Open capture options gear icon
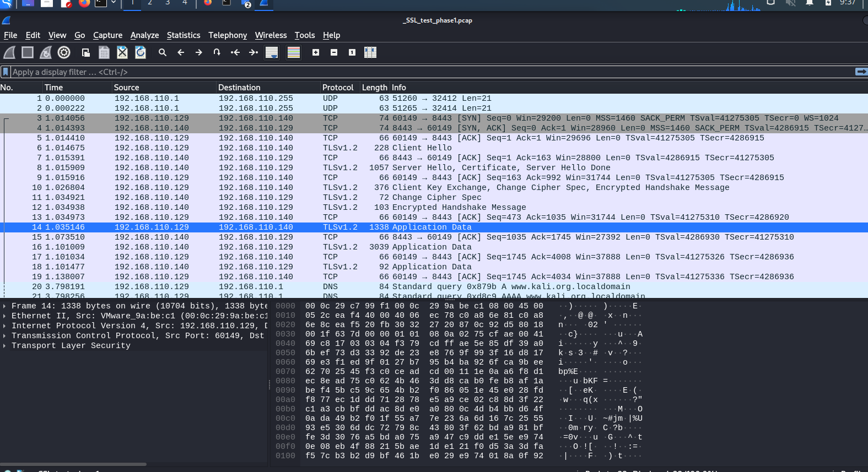This screenshot has height=472, width=868. coord(64,52)
